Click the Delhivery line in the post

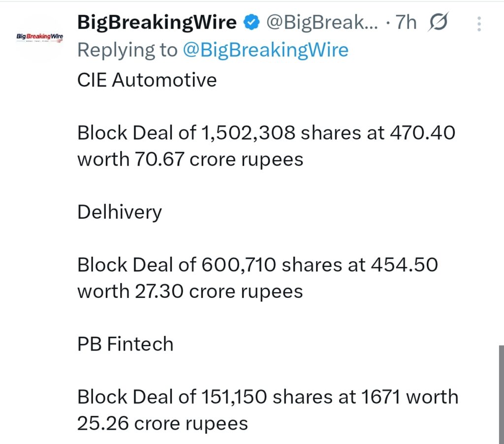point(120,211)
